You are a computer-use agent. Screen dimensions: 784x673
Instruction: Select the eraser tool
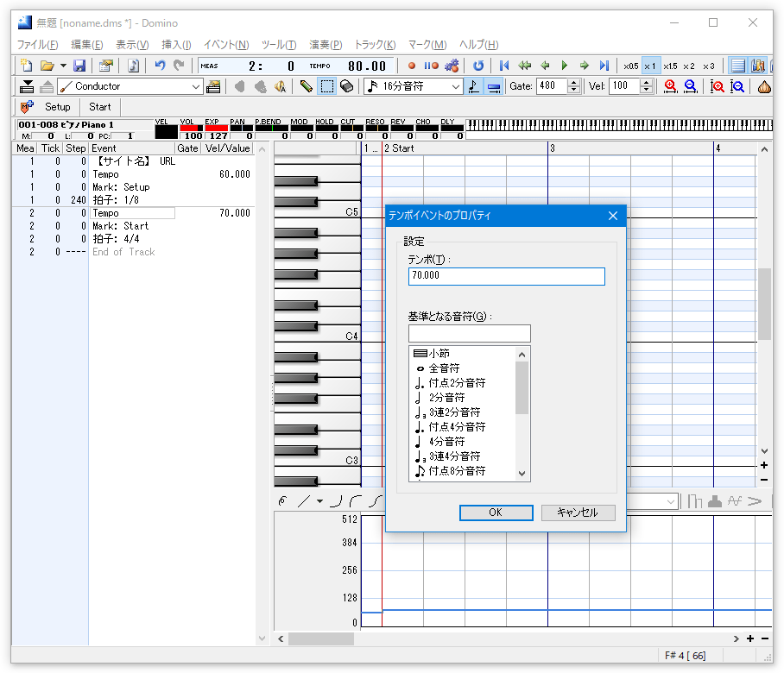click(x=347, y=86)
